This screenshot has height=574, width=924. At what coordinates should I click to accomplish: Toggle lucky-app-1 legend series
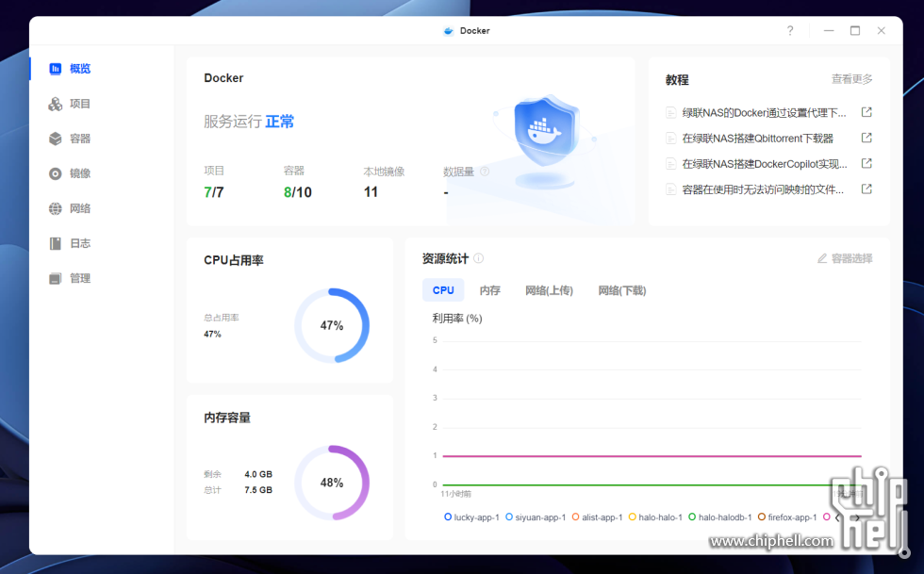[x=471, y=517]
